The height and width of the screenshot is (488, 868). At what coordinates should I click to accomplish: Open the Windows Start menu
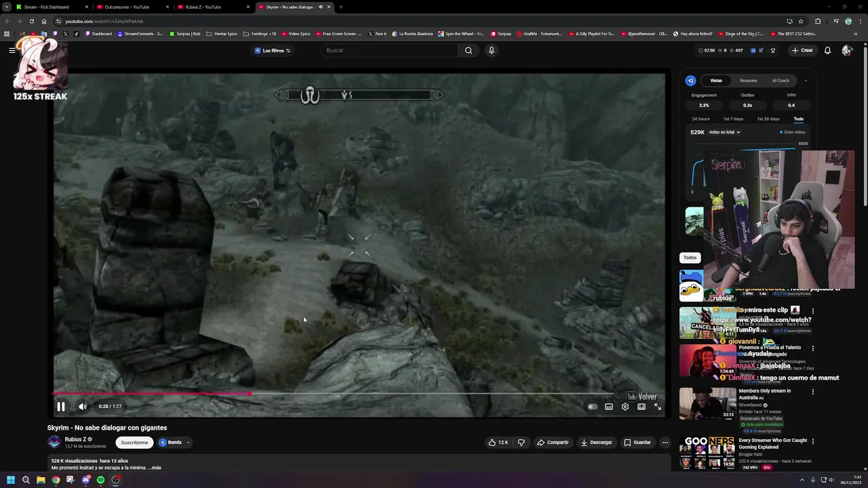pos(10,480)
